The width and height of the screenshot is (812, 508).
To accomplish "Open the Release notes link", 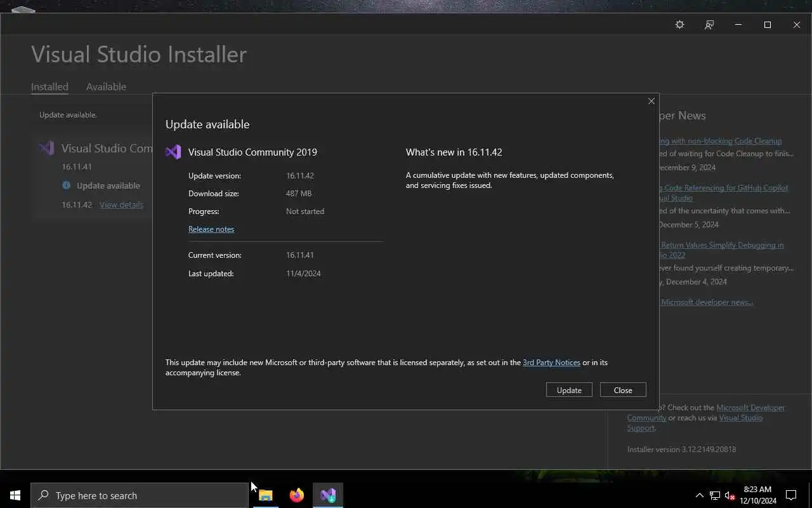I will (211, 229).
